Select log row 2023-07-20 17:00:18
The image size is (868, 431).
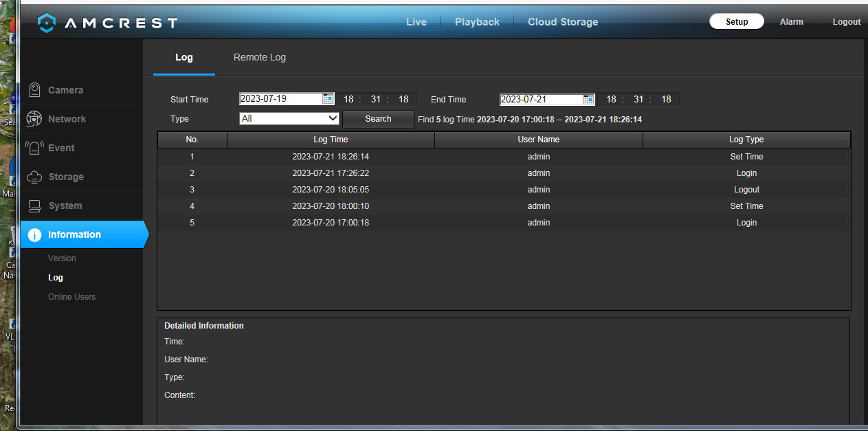tap(504, 223)
